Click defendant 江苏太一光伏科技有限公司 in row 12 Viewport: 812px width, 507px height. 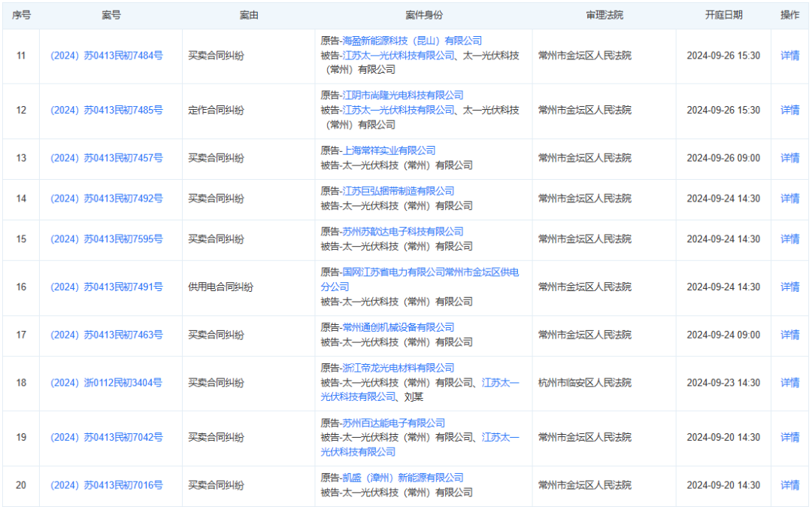(x=398, y=111)
